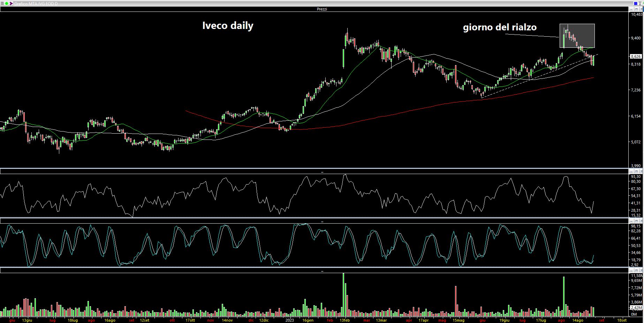Viewport: 644px width, 323px height.
Task: Open the hamburger menu icon in title bar
Action: [2, 3]
